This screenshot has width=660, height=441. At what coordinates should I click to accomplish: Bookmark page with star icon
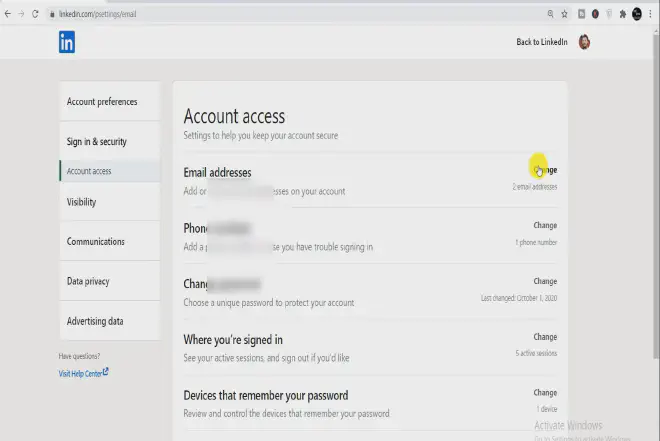(564, 14)
